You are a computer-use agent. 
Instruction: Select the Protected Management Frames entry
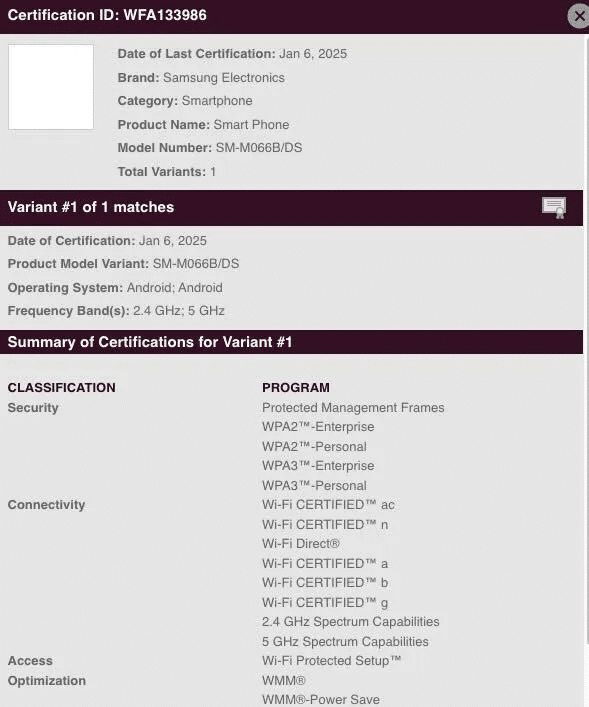[x=353, y=408]
